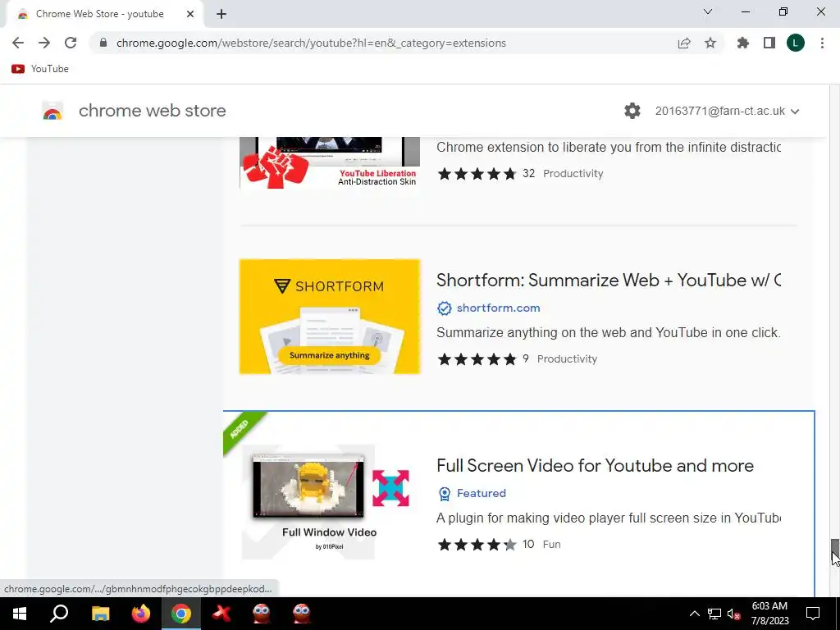The image size is (840, 630).
Task: Go back to the previous page
Action: tap(18, 43)
